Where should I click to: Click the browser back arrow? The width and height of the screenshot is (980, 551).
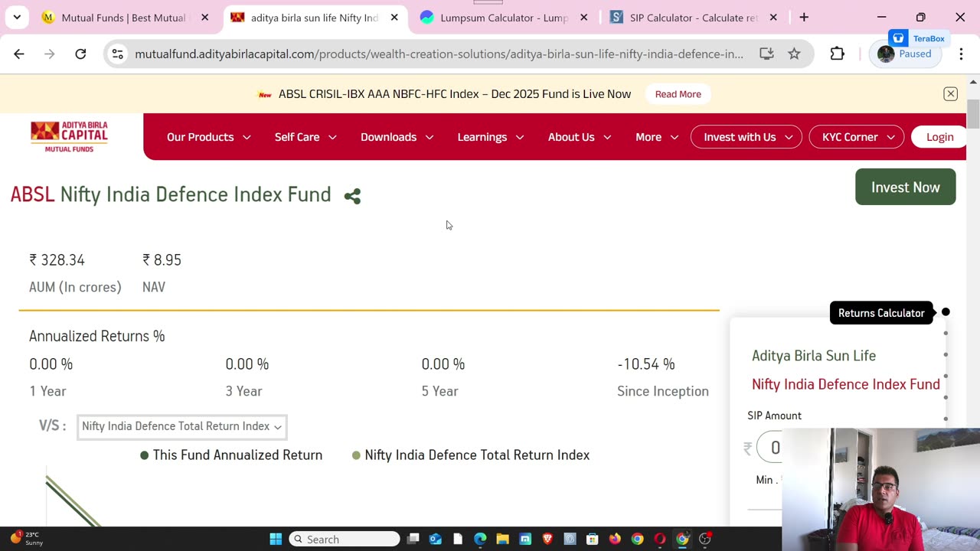click(19, 54)
